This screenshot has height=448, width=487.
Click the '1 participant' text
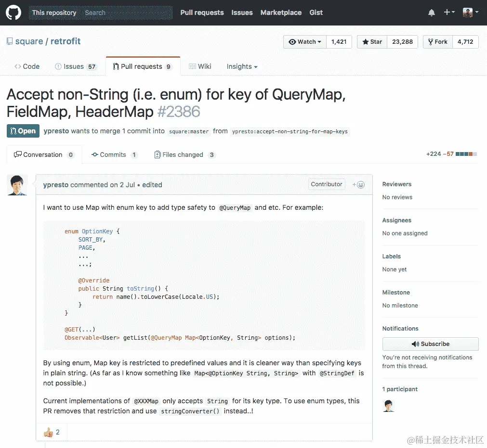click(400, 389)
